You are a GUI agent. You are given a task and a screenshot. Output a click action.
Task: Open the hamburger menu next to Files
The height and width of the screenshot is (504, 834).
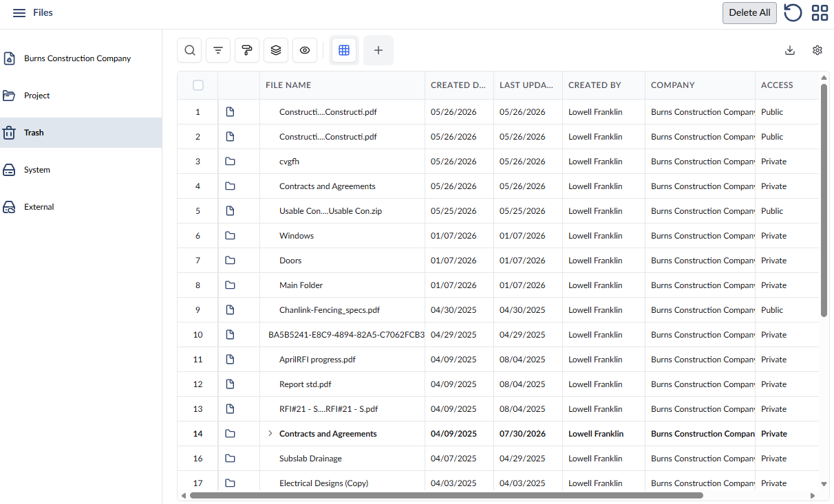pos(19,13)
